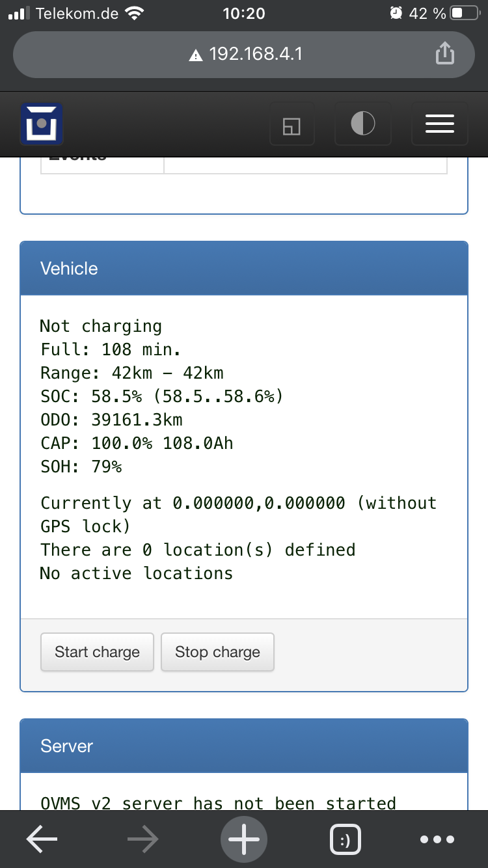Expand the hamburger navigation menu
488x868 pixels.
coord(439,123)
